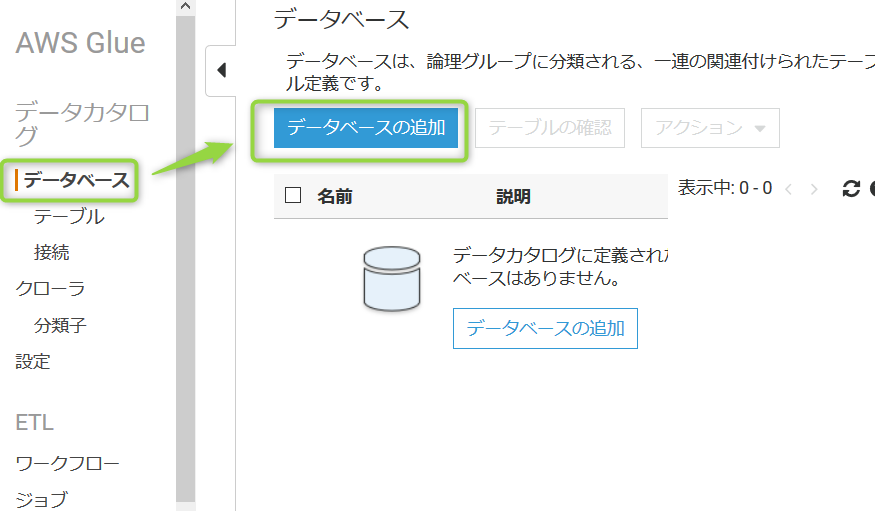Click the empty database cylinder icon
Screen dimensions: 875x511
click(x=392, y=278)
